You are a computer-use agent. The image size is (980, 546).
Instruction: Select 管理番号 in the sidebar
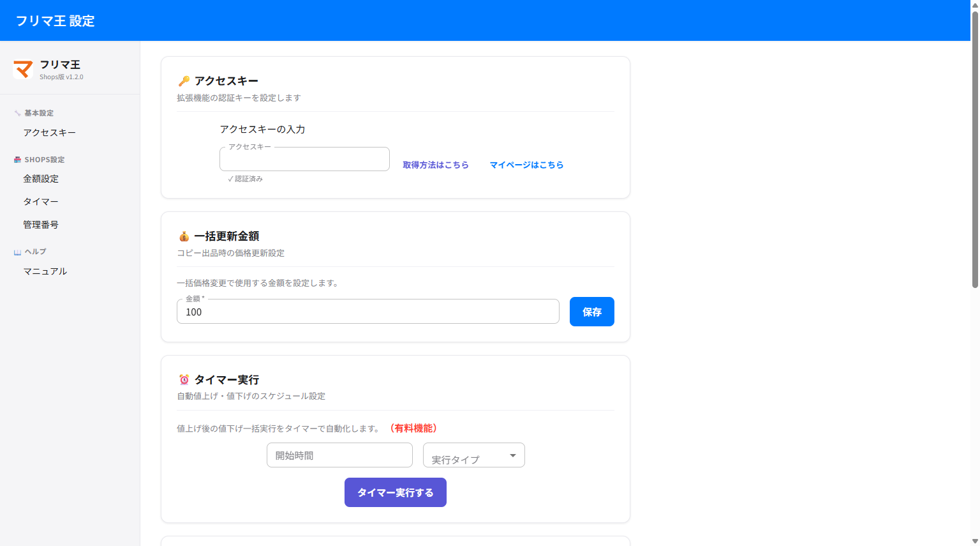pyautogui.click(x=41, y=224)
